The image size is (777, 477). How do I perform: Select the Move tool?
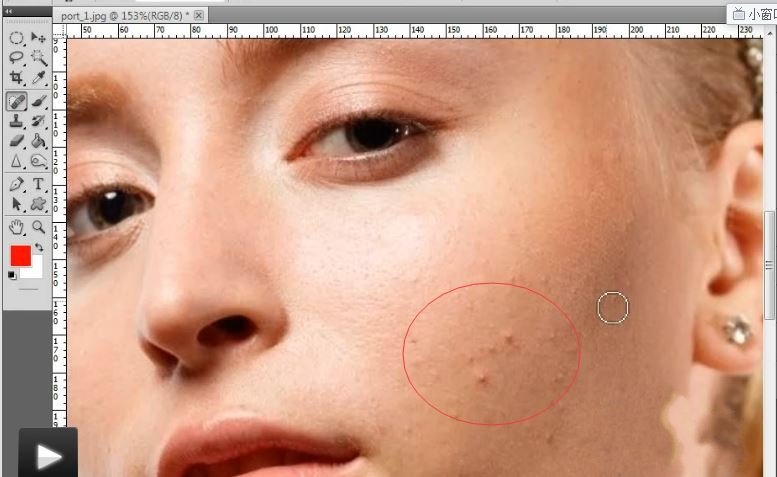(x=38, y=38)
